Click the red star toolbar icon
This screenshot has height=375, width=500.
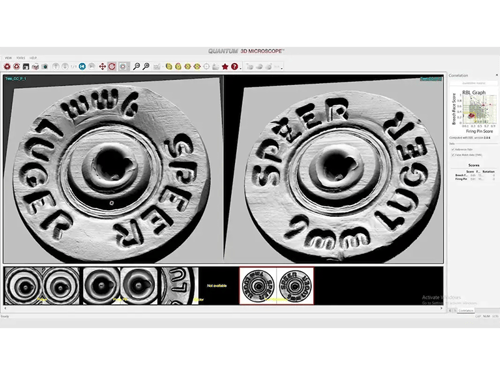coord(225,67)
